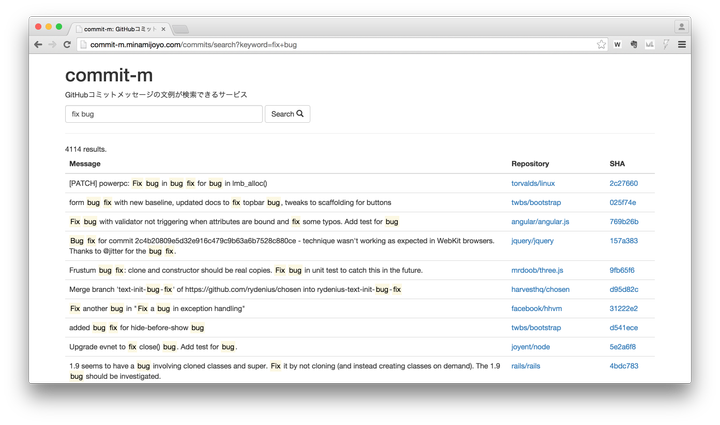The height and width of the screenshot is (425, 720).
Task: Click the '1.9 seems to have a bug' message
Action: pyautogui.click(x=285, y=371)
